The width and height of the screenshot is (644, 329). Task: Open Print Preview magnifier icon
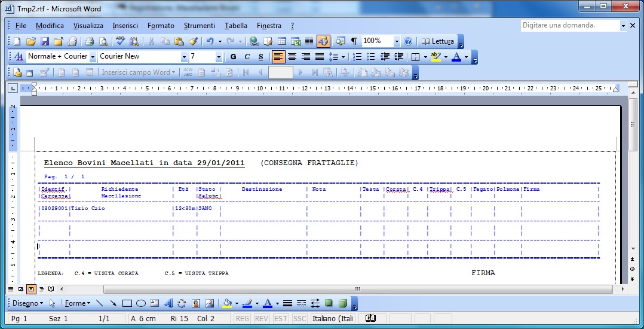(103, 41)
